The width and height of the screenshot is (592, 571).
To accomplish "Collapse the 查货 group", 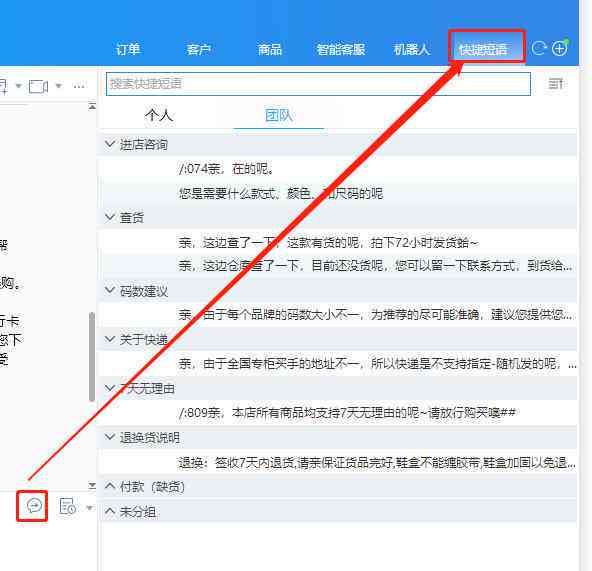I will coord(110,217).
